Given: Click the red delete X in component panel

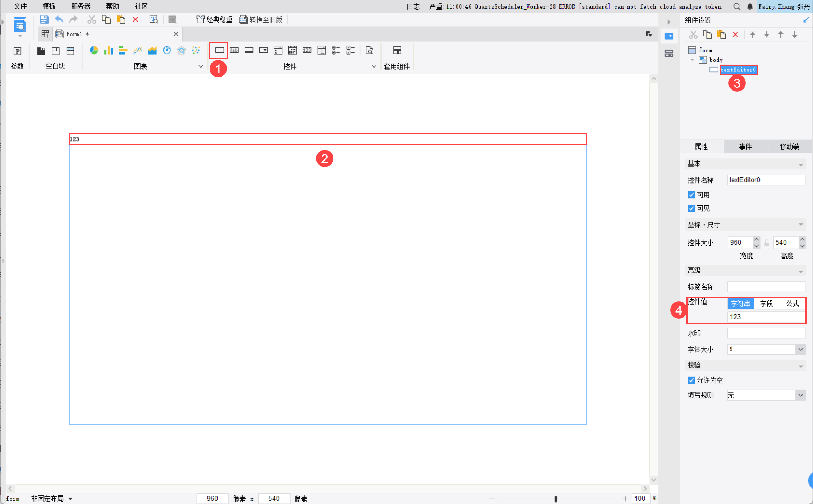Looking at the screenshot, I should (x=735, y=34).
